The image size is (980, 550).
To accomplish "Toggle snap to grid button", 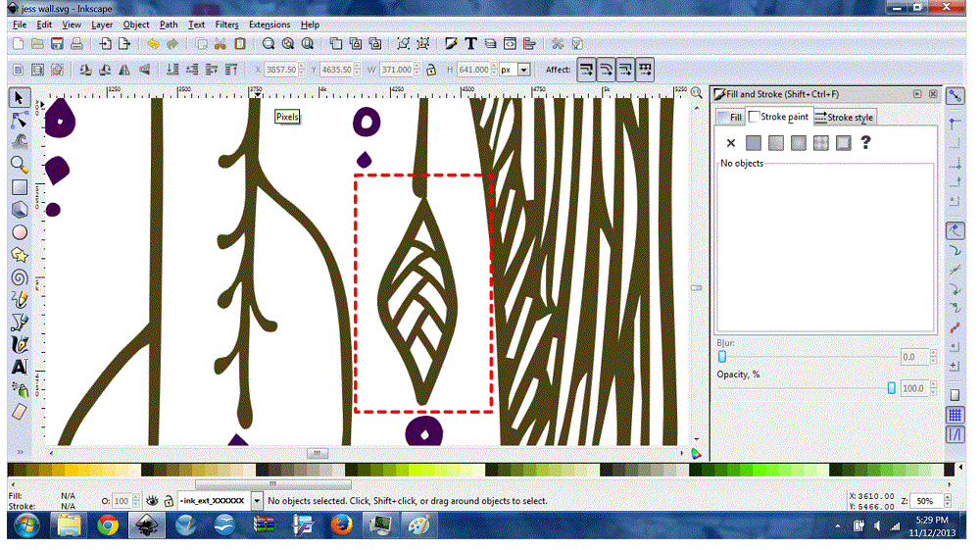I will pos(955,415).
